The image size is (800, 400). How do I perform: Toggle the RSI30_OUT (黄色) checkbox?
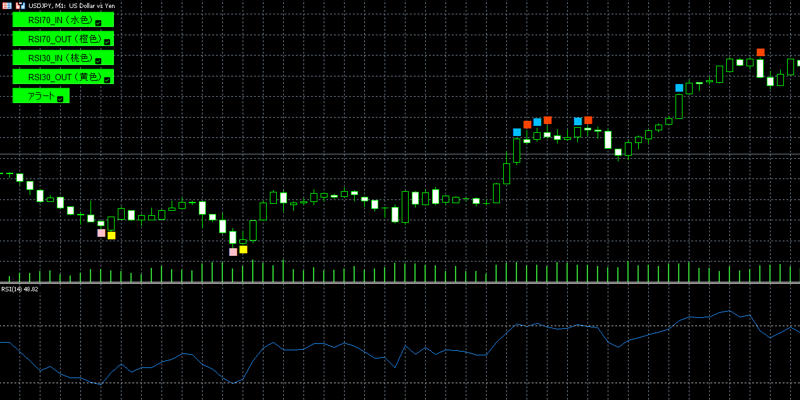click(107, 79)
